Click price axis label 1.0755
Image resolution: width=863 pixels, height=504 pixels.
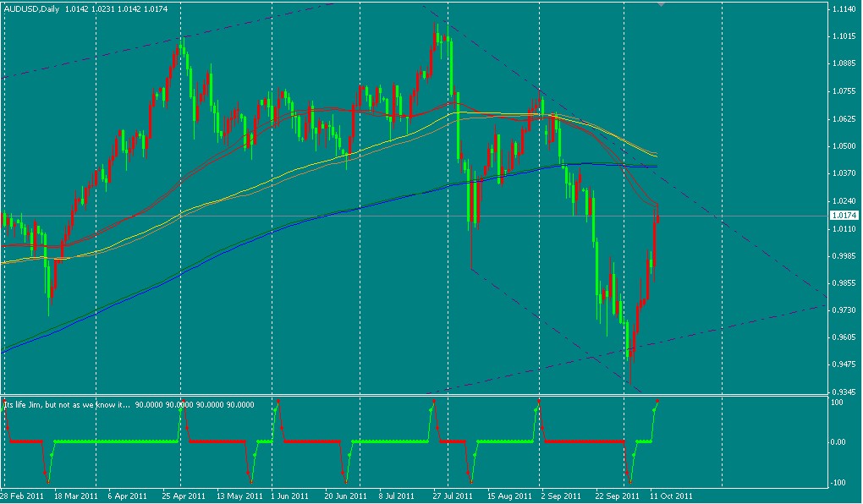pyautogui.click(x=844, y=91)
